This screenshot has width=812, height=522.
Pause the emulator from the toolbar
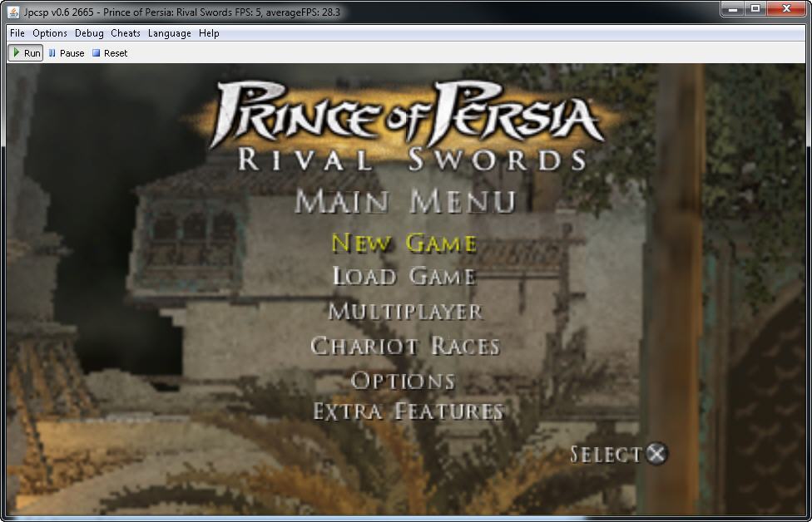tap(67, 52)
